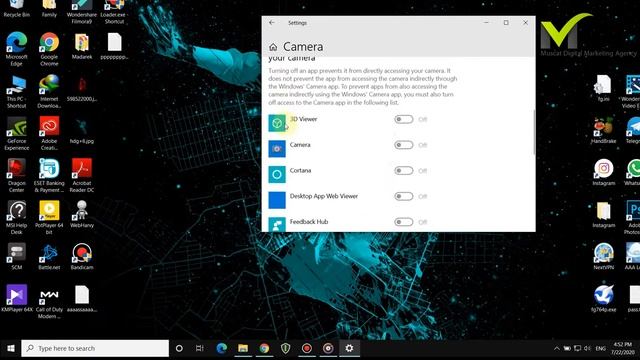Open File Explorer from taskbar
Screen dimensions: 640x360
coord(243,348)
